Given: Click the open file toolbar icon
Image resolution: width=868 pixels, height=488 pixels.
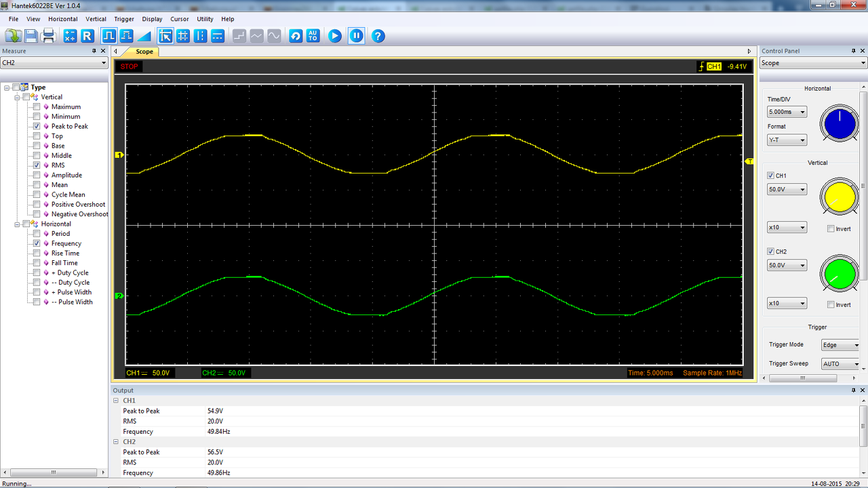Looking at the screenshot, I should 14,36.
